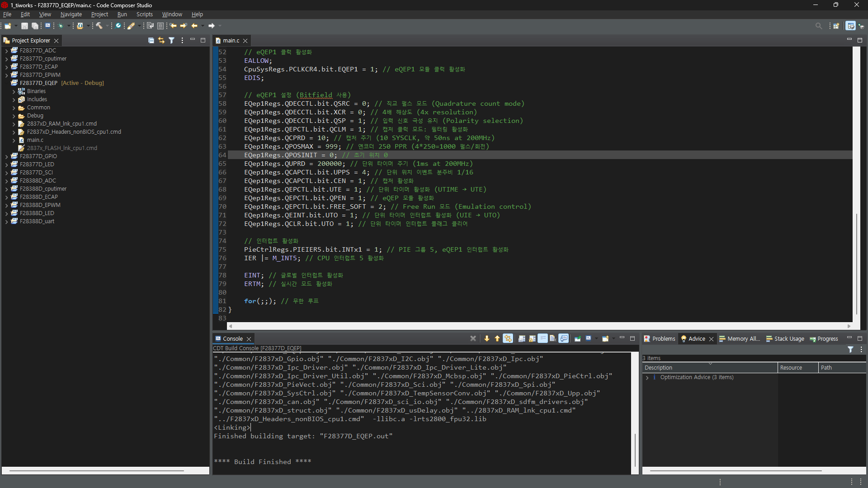Click the editor horizontal scrollbar

pos(538,326)
